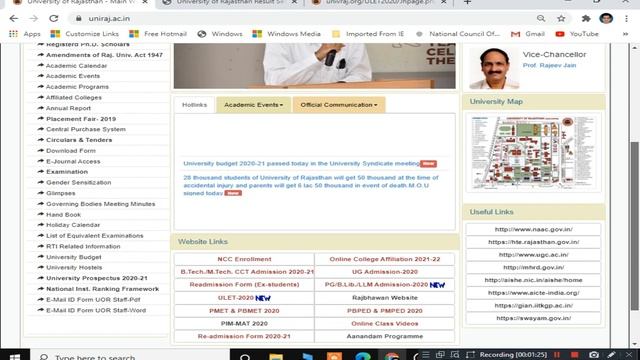This screenshot has height=360, width=640.
Task: Open Online College Affiliation 2021-22 link
Action: (x=384, y=259)
